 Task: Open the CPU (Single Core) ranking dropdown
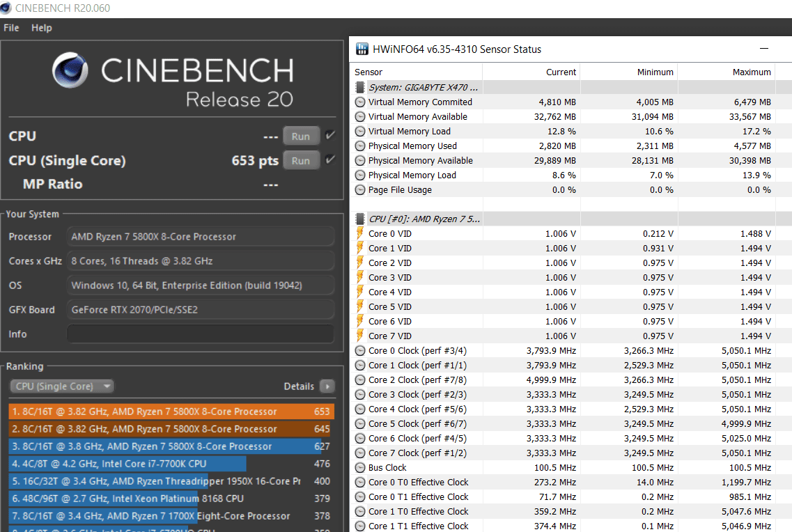point(61,386)
